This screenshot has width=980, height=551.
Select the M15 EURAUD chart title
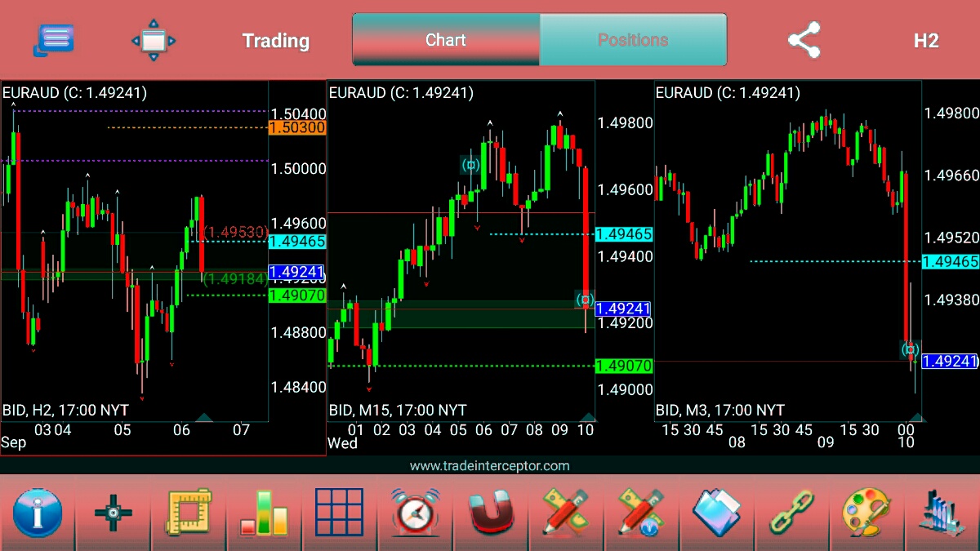point(401,93)
